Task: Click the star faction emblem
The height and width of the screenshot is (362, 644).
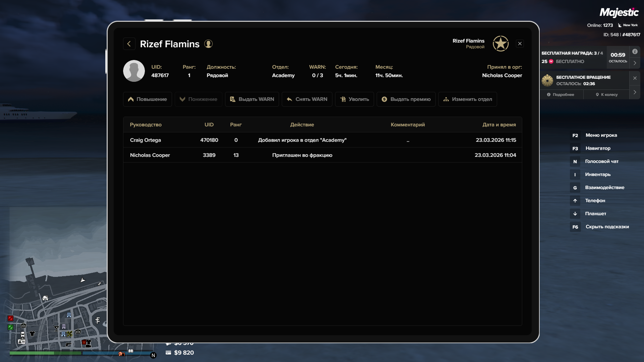Action: coord(500,44)
